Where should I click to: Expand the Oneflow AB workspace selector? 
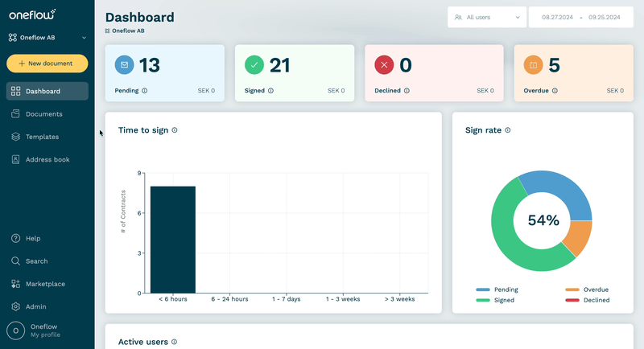(x=47, y=38)
